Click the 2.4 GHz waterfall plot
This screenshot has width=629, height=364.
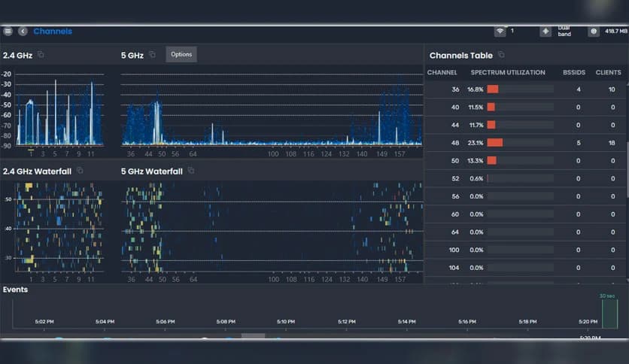59,227
